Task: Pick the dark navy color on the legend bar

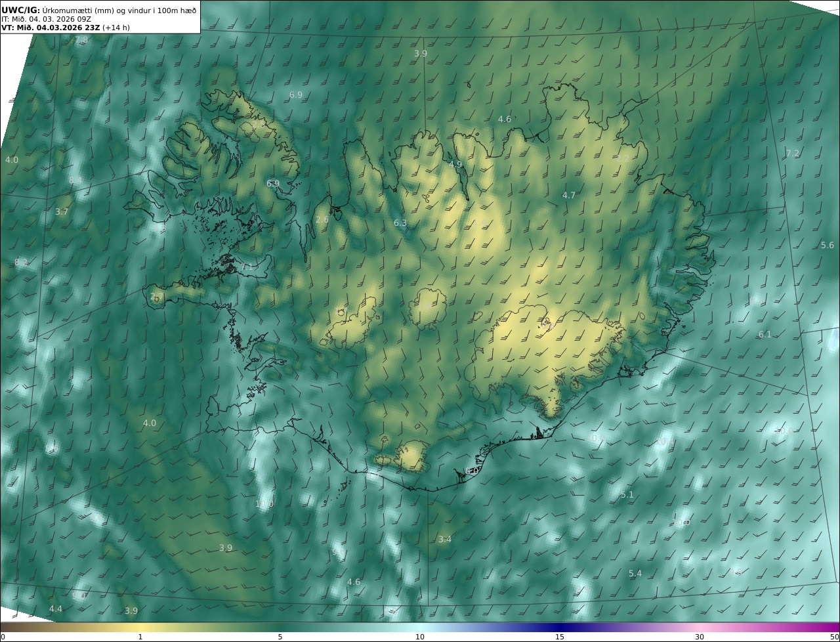Action: (x=560, y=627)
